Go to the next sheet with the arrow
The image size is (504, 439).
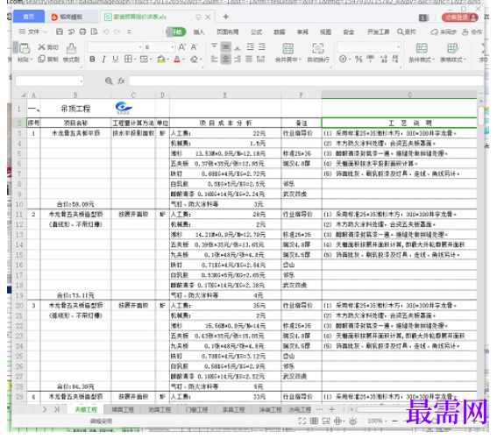pos(45,409)
